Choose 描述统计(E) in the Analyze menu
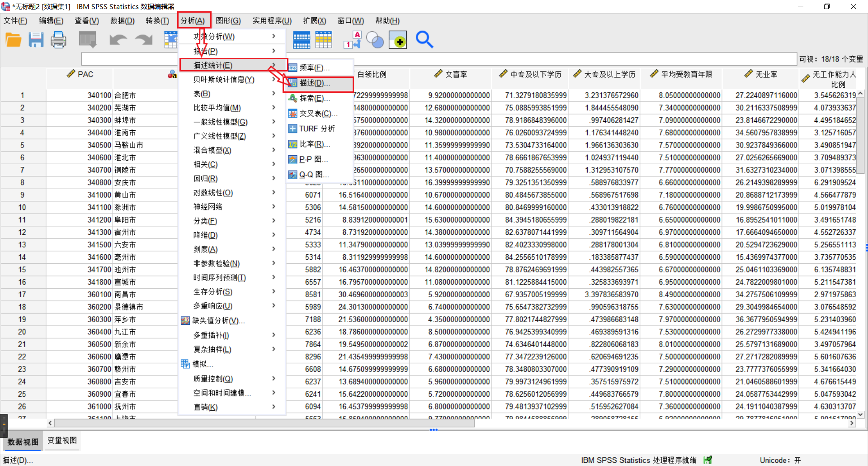The width and height of the screenshot is (868, 466). coord(233,65)
